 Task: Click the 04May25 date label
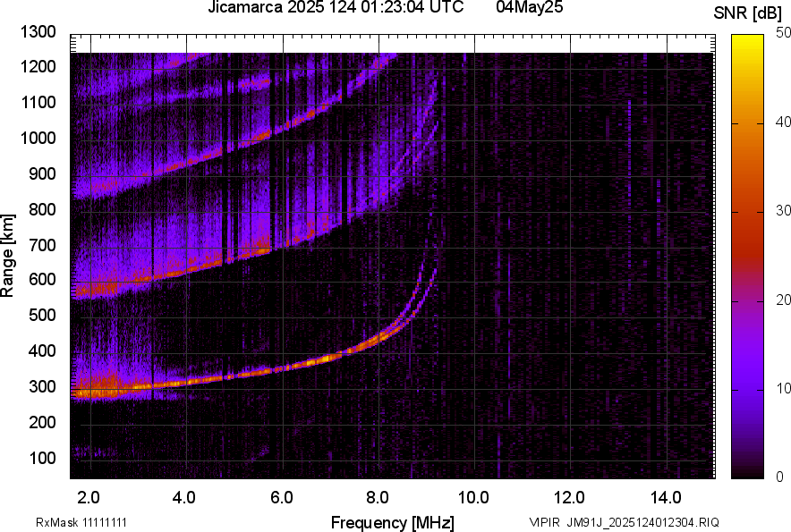[x=529, y=6]
